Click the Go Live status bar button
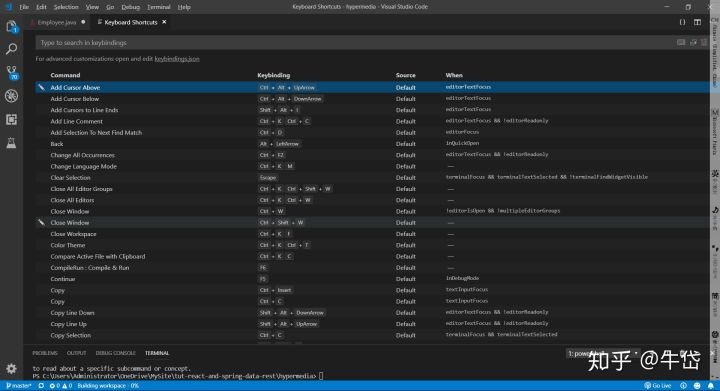 coord(658,386)
